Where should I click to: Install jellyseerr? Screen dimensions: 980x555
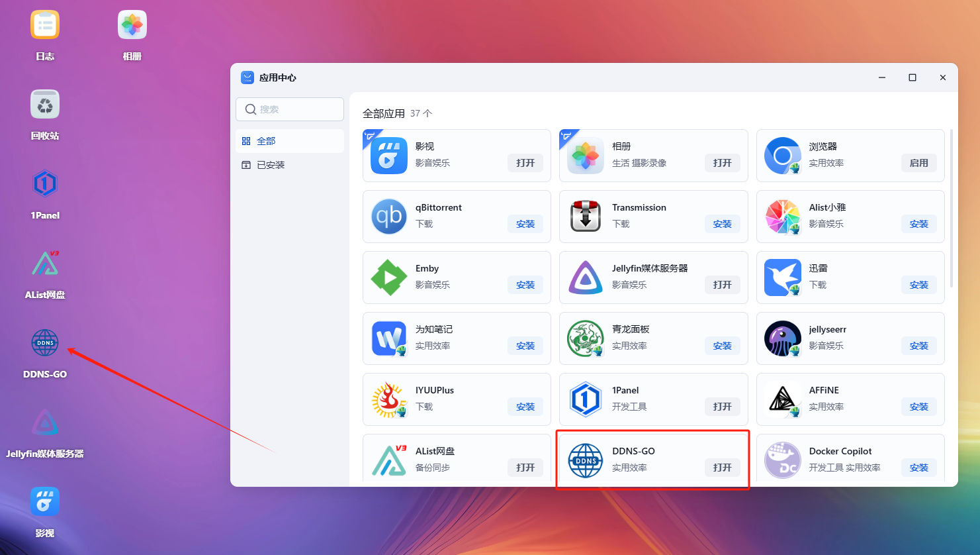(x=918, y=346)
